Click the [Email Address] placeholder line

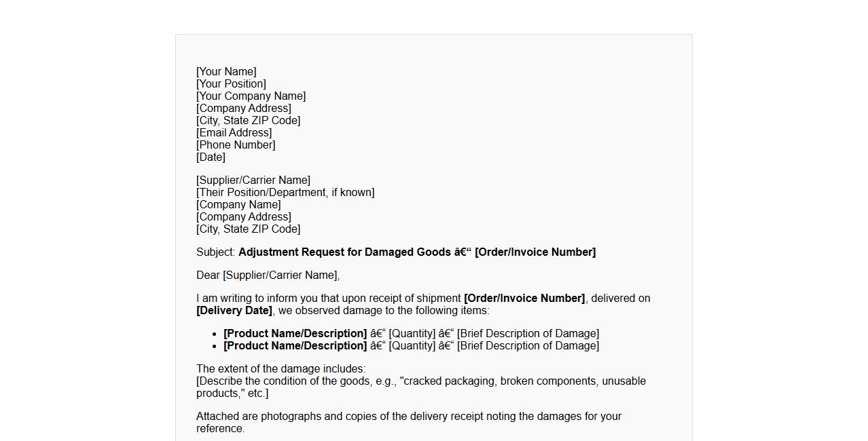point(234,133)
